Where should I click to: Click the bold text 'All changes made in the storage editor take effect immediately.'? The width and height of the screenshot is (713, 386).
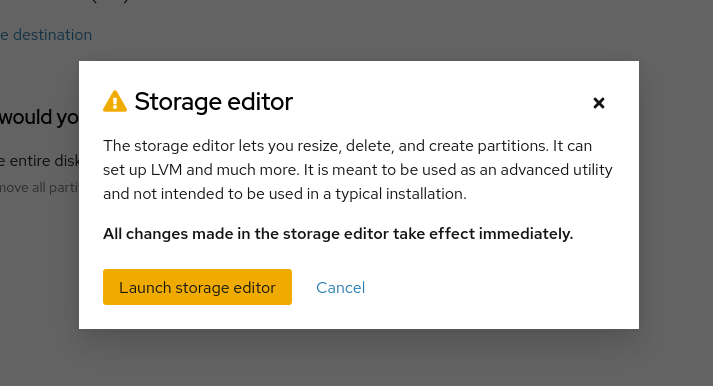[x=338, y=234]
